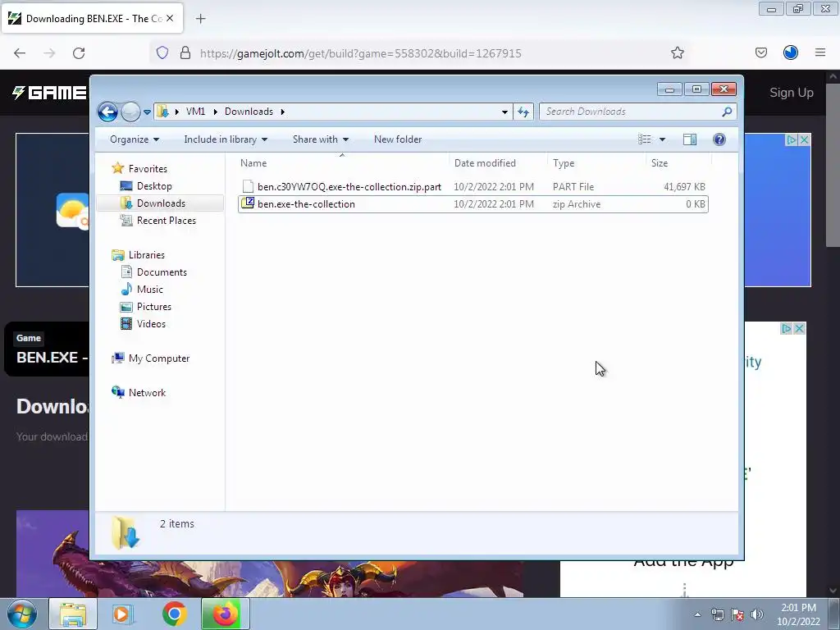Bookmark this page with star icon
The width and height of the screenshot is (840, 630).
(x=677, y=53)
